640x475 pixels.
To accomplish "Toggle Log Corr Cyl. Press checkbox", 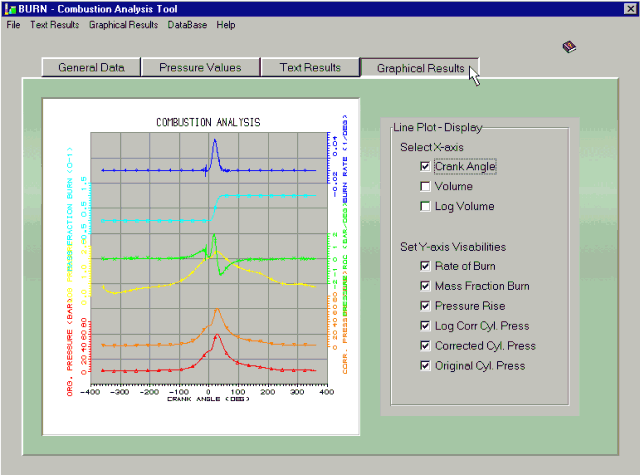I will coord(425,326).
